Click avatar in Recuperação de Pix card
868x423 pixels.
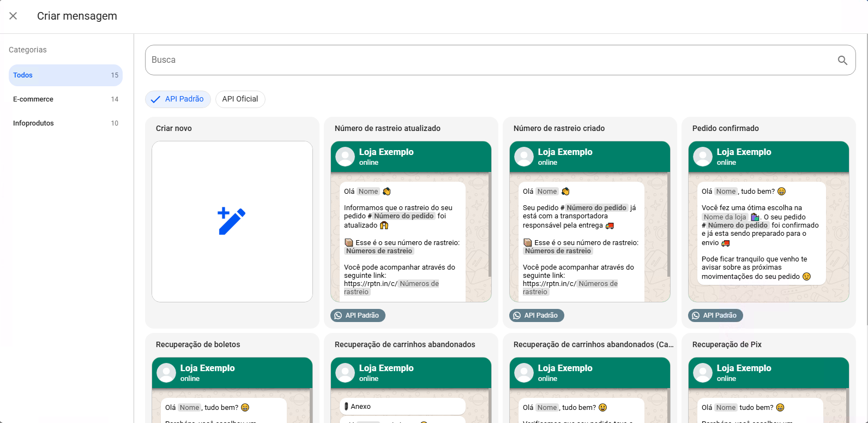coord(703,373)
